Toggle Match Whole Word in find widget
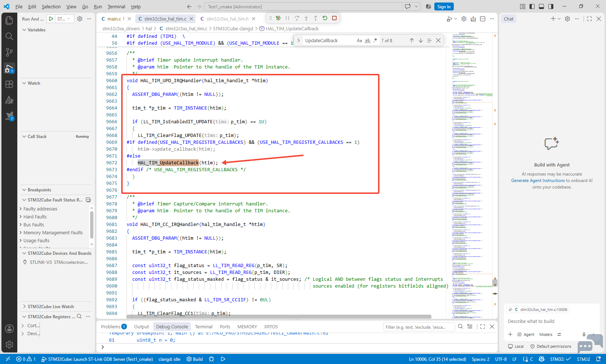The width and height of the screenshot is (606, 364). pyautogui.click(x=367, y=40)
